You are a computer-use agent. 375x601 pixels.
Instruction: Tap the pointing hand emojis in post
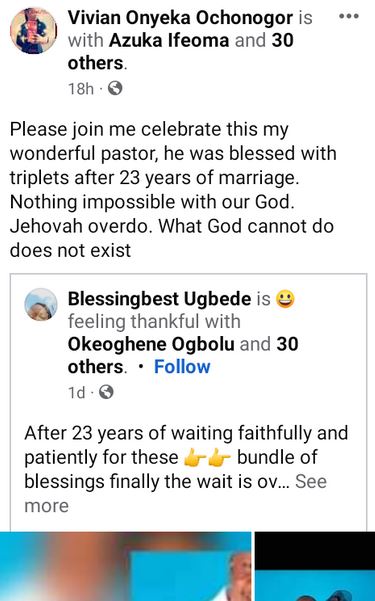[207, 458]
